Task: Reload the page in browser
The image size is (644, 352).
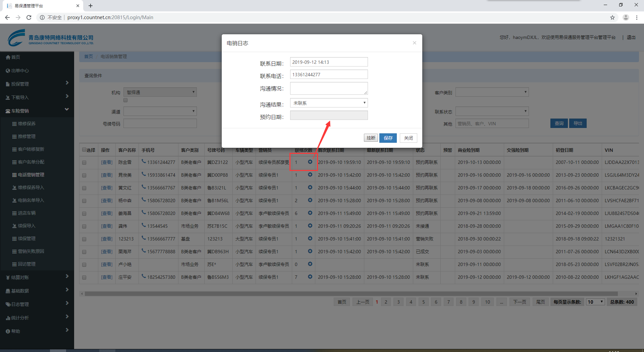Action: 29,17
